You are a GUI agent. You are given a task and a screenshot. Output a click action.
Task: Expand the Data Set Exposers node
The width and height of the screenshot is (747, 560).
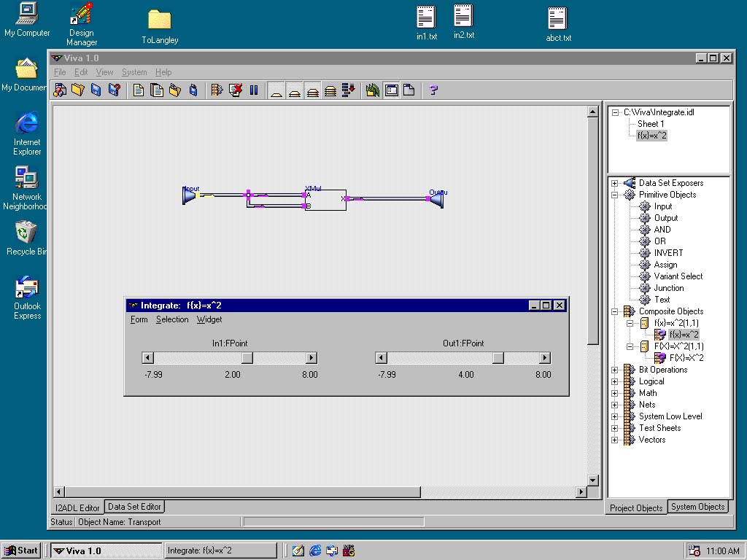[x=615, y=183]
